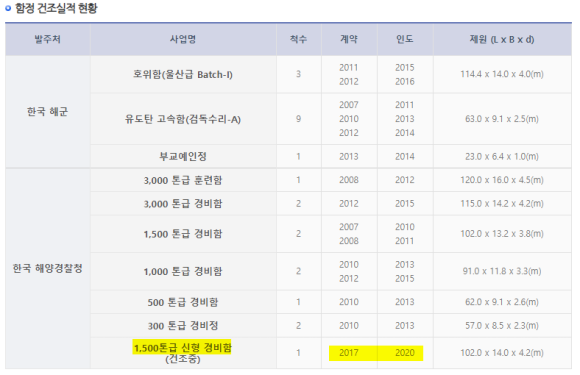Image resolution: width=580 pixels, height=375 pixels.
Task: Click ship count '1' in 부교예인정 row
Action: (x=298, y=156)
